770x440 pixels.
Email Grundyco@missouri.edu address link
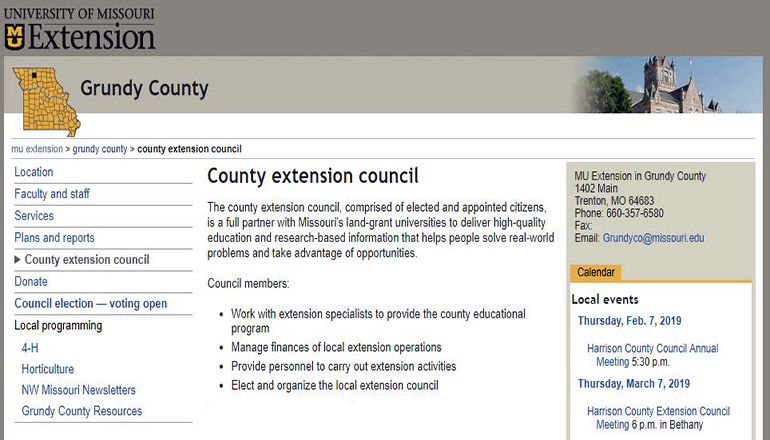653,238
